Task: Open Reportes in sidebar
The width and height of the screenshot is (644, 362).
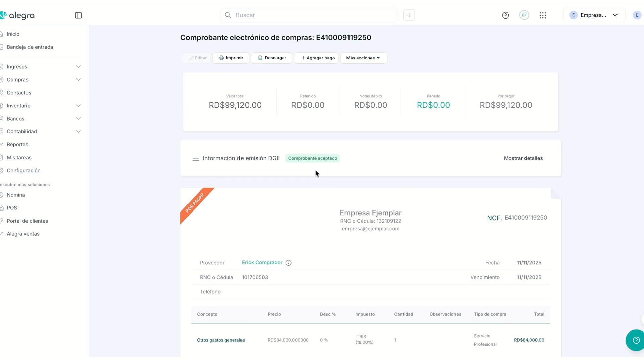Action: (17, 144)
